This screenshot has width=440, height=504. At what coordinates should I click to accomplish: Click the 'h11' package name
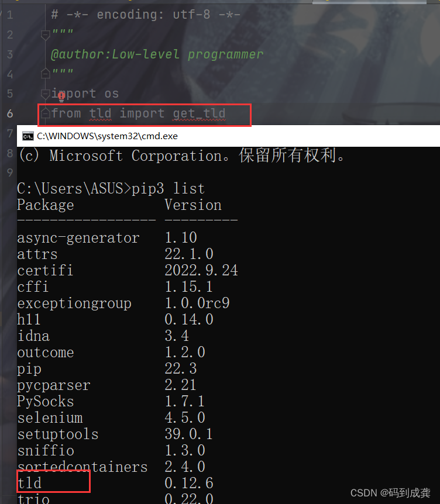(29, 319)
